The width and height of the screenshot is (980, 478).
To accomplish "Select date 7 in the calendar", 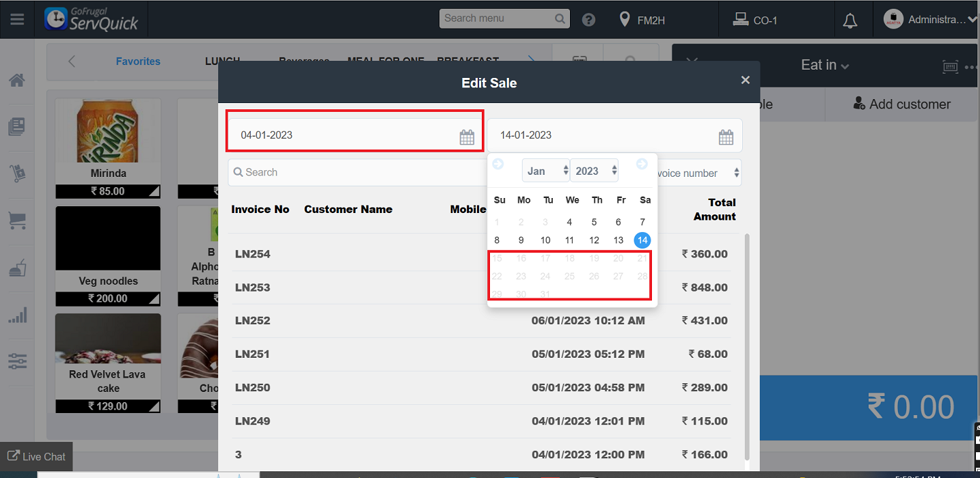I will click(x=642, y=222).
